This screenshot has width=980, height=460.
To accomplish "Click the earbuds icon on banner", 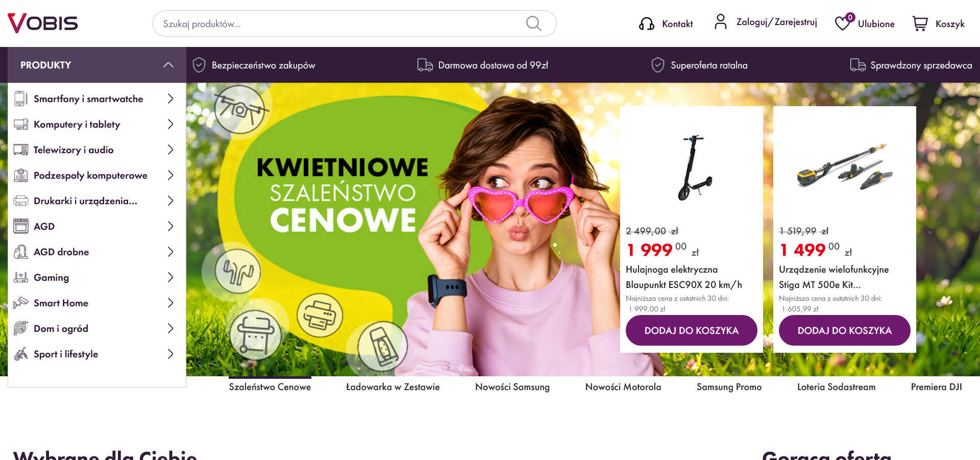I will click(238, 271).
